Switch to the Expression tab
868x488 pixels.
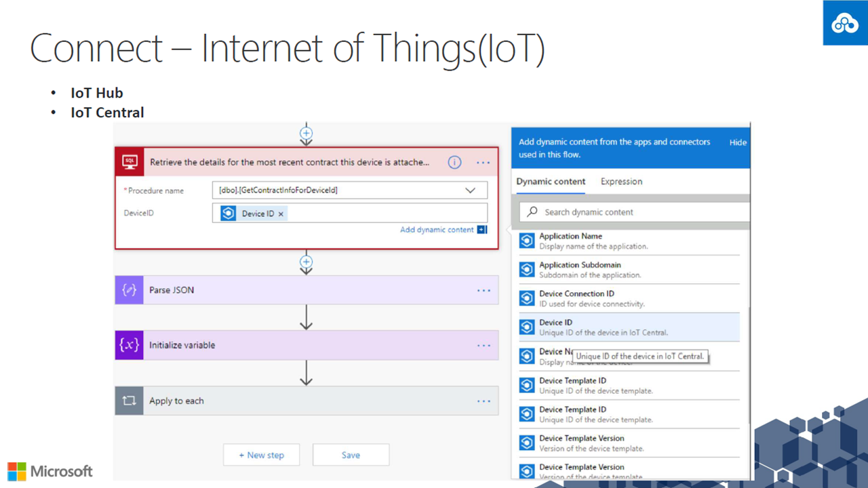point(621,182)
